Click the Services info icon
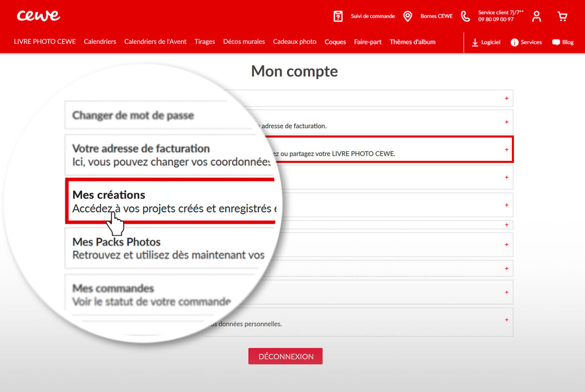Screen dimensions: 585x392 tap(514, 42)
